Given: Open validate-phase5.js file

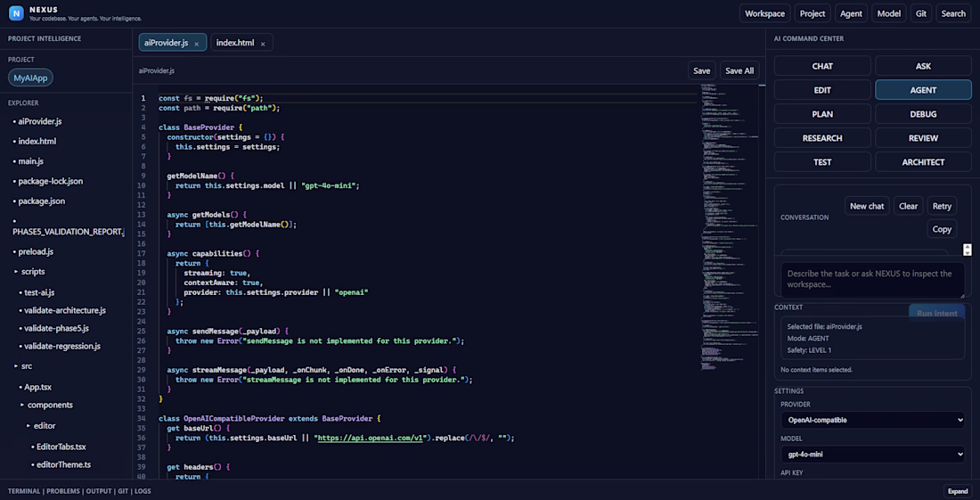Looking at the screenshot, I should [x=56, y=328].
